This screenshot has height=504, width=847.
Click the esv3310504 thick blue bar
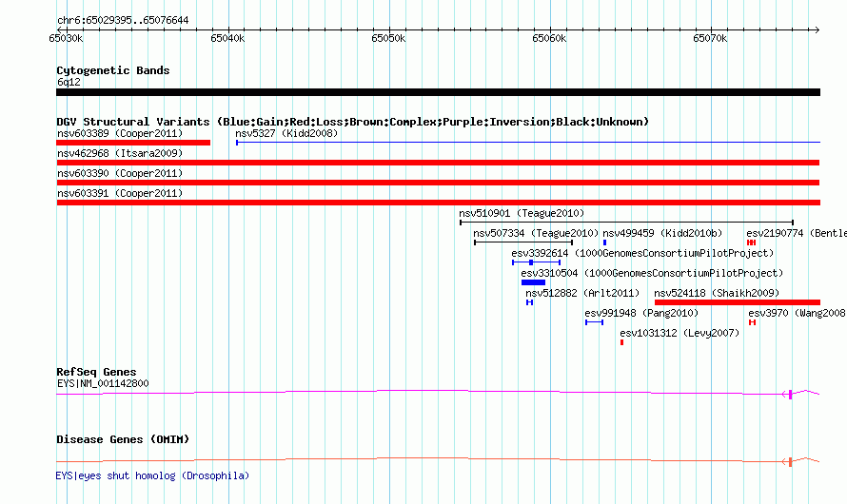point(533,282)
